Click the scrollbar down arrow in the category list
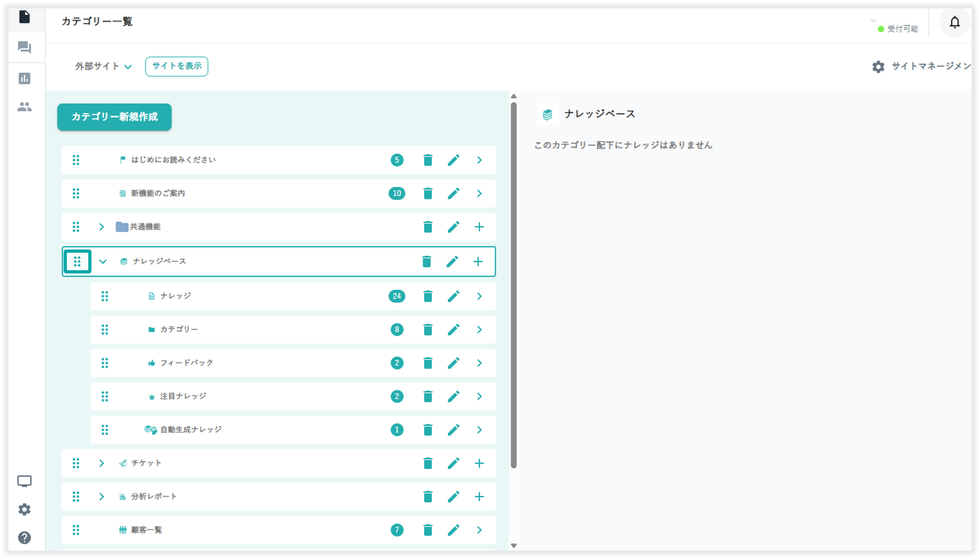The width and height of the screenshot is (980, 559). point(513,545)
